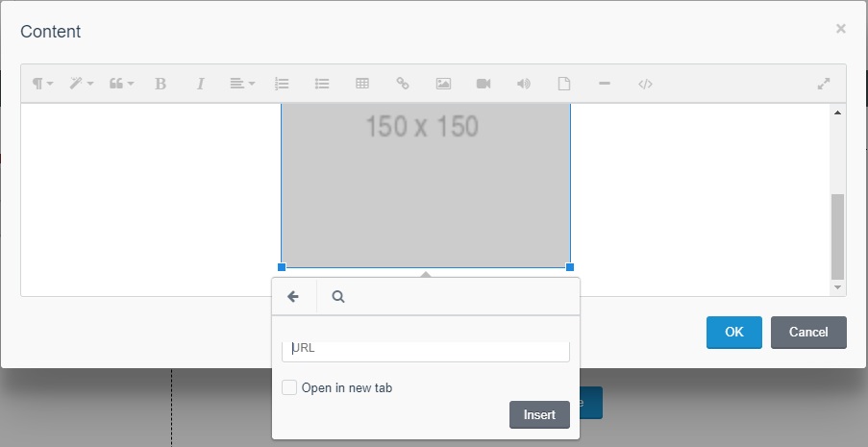868x447 pixels.
Task: Insert a horizontal line
Action: pos(605,84)
